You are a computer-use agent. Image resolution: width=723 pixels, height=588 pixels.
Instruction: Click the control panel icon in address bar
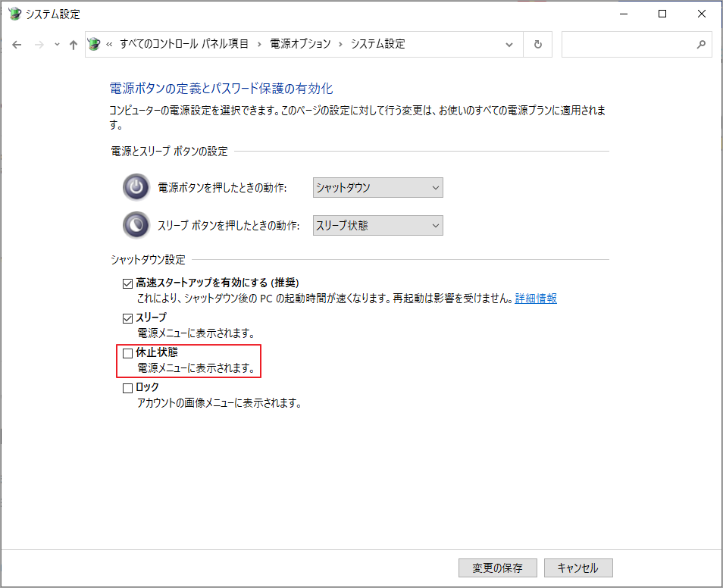95,44
